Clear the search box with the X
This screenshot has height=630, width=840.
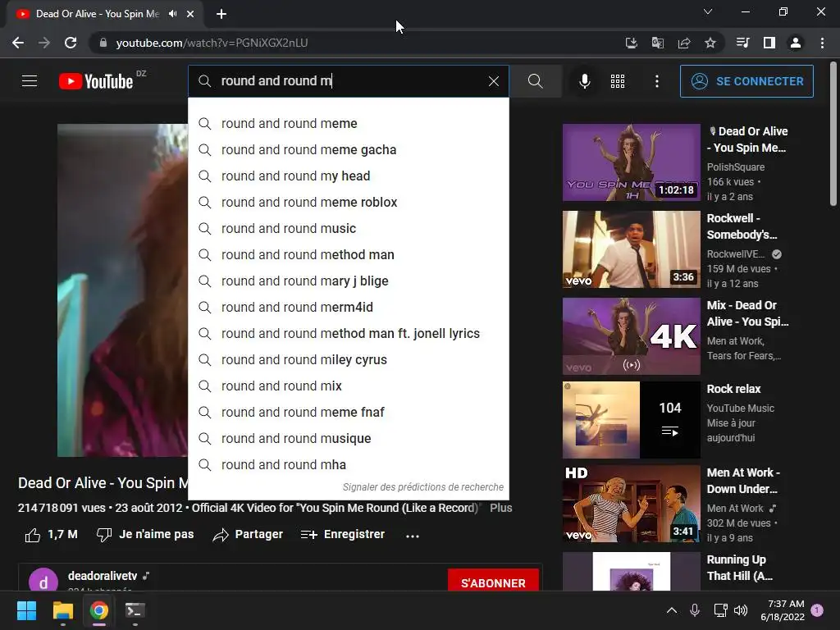493,81
